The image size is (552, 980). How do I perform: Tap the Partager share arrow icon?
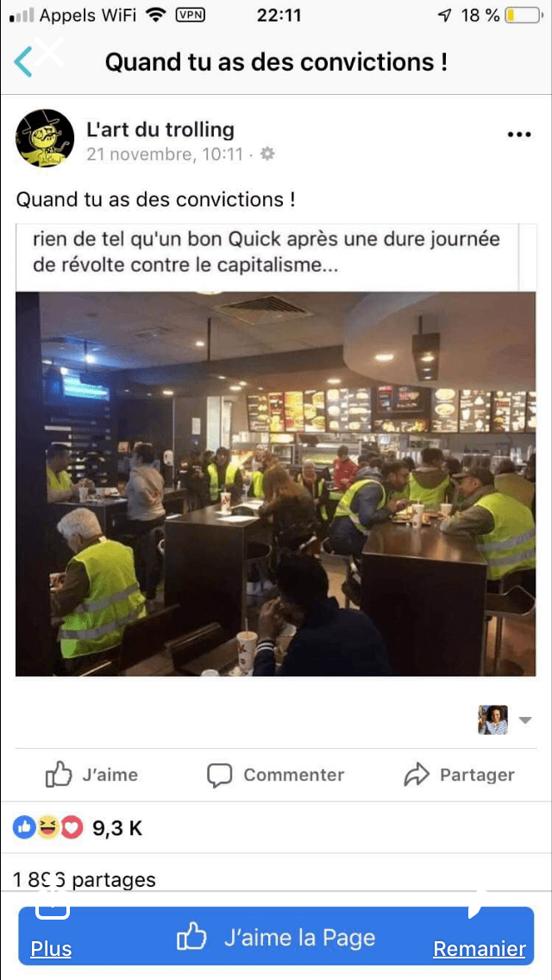(417, 775)
